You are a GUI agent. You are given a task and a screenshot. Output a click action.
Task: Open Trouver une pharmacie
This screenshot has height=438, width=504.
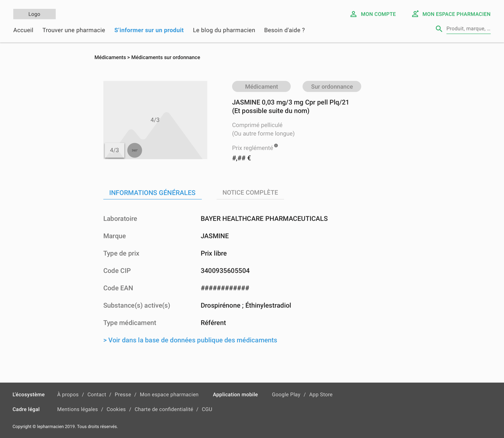74,30
